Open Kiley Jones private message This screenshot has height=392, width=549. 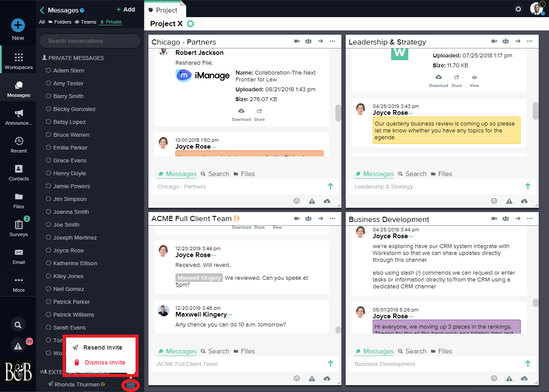(x=68, y=276)
